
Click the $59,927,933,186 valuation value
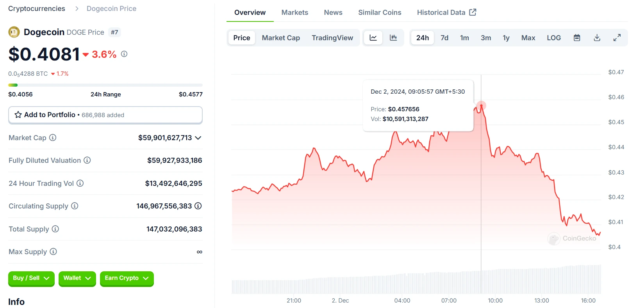(175, 160)
